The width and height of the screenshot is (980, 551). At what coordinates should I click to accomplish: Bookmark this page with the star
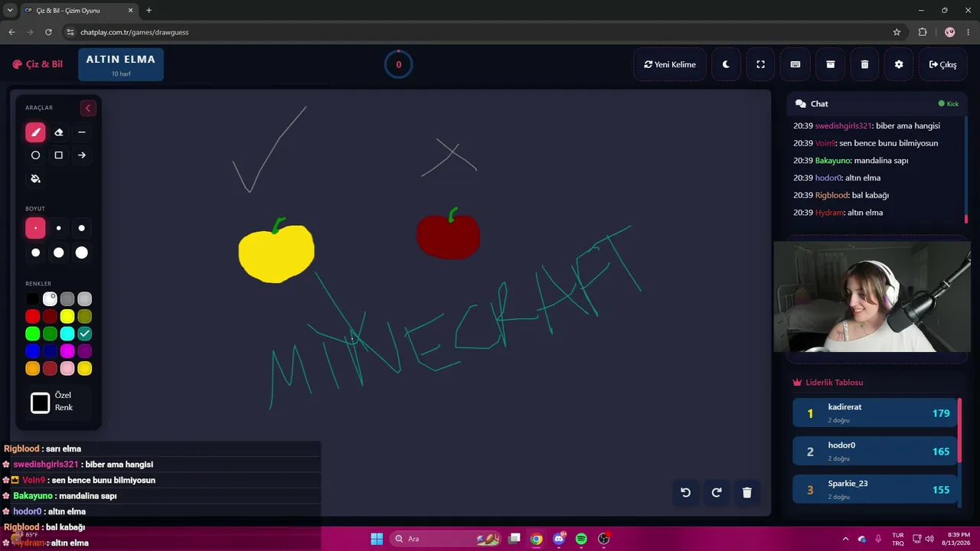pyautogui.click(x=897, y=32)
